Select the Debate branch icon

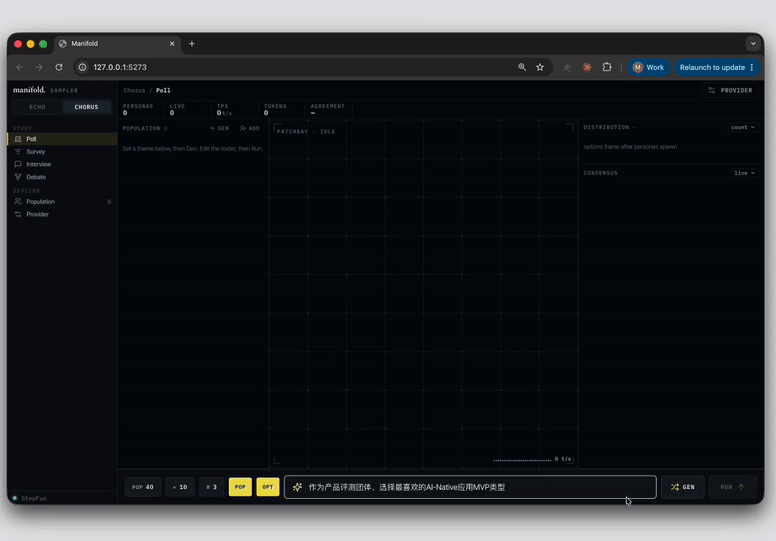pos(18,177)
